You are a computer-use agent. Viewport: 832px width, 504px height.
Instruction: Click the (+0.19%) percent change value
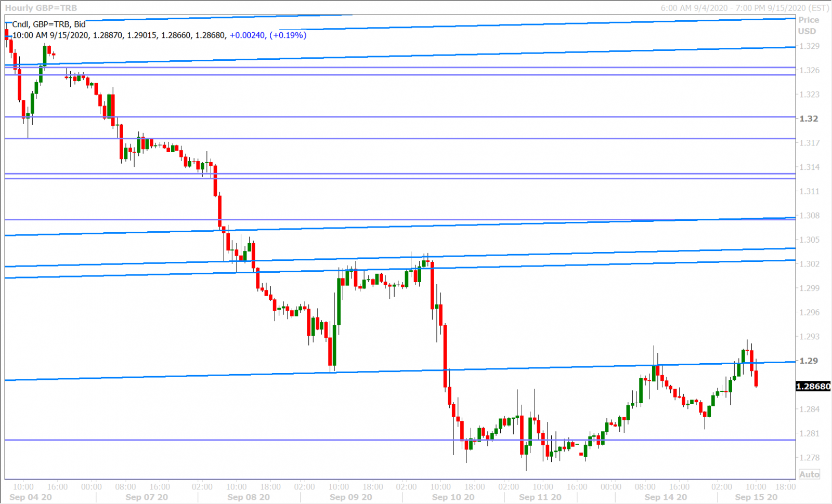[x=288, y=35]
